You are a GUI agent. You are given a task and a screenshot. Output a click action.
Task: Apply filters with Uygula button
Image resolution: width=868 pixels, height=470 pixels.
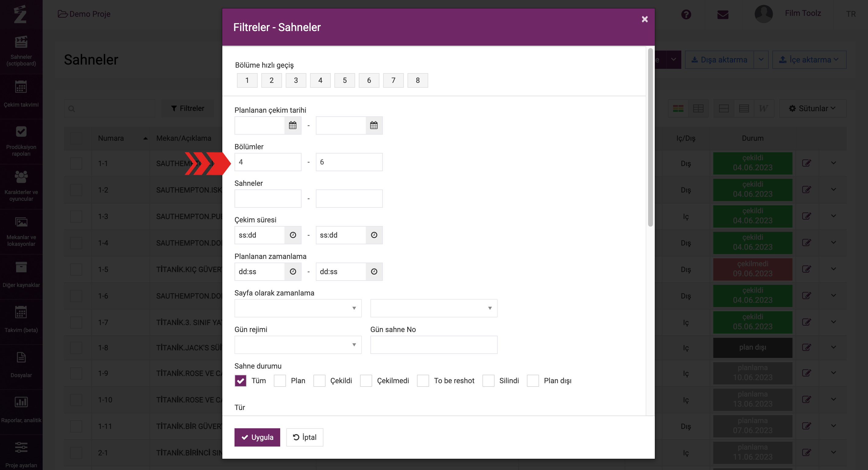pyautogui.click(x=257, y=437)
